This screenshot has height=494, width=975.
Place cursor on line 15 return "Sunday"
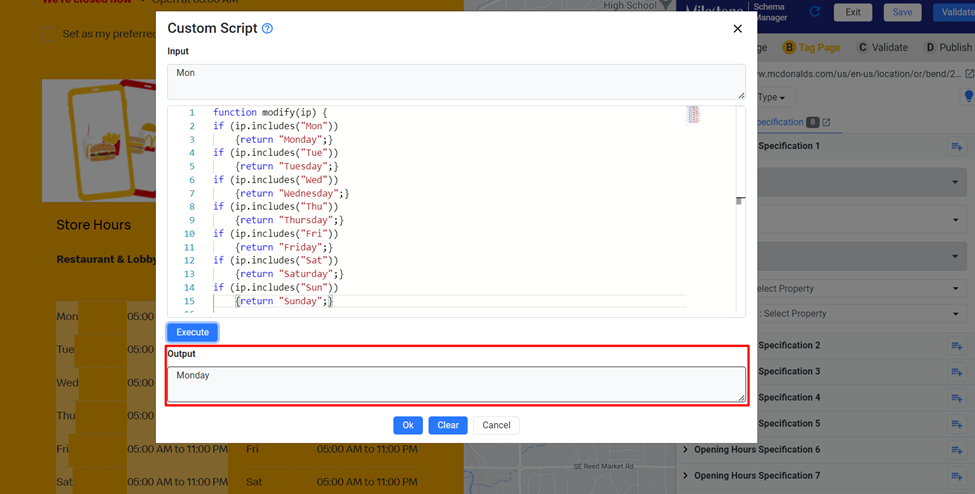284,301
